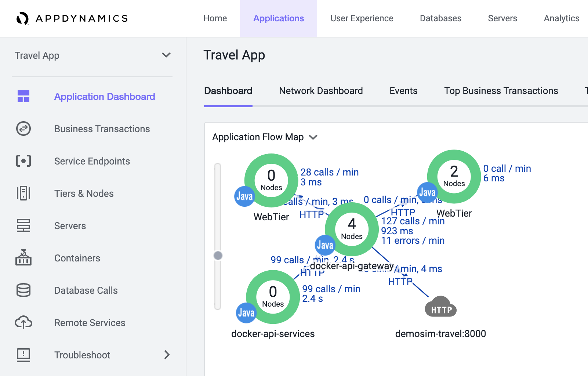Select the docker-api-services 0 Nodes circle
Image resolution: width=588 pixels, height=376 pixels.
tap(273, 297)
